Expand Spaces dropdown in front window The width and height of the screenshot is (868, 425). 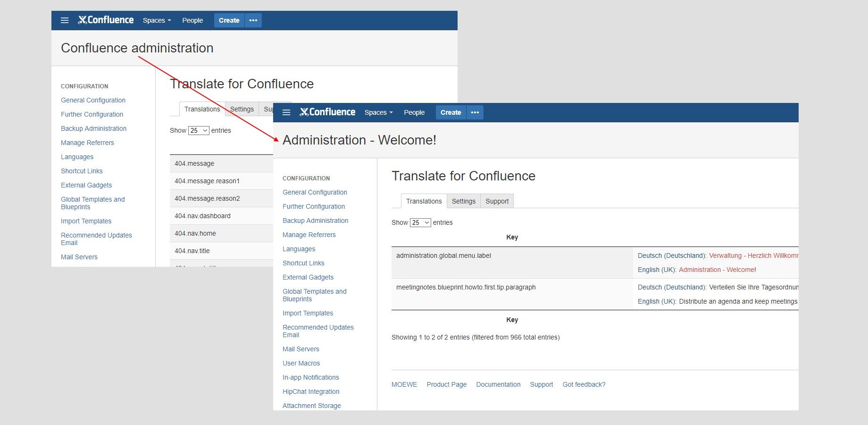coord(378,112)
